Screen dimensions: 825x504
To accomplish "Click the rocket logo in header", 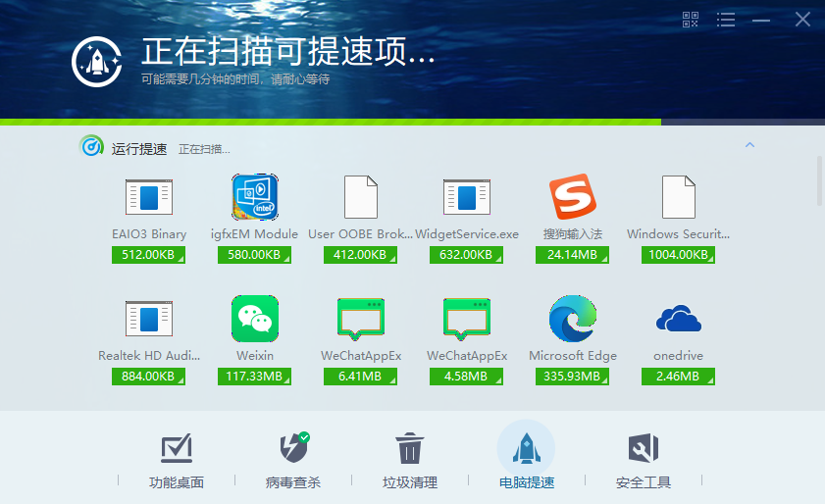I will coord(96,62).
